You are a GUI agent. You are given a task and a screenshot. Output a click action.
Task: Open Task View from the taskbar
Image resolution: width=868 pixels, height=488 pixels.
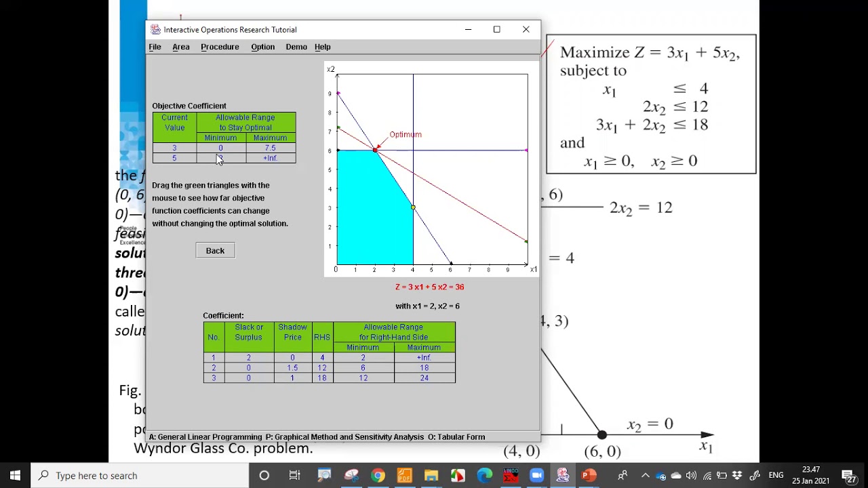coord(294,475)
